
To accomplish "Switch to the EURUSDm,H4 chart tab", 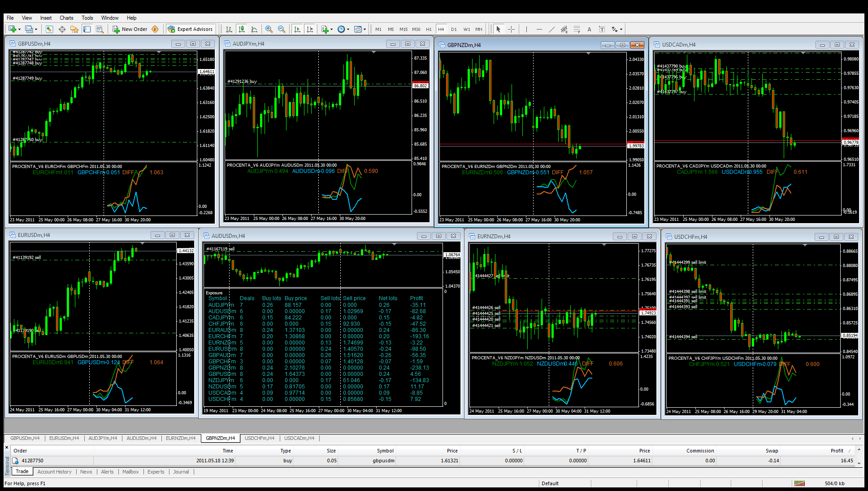I will 64,438.
